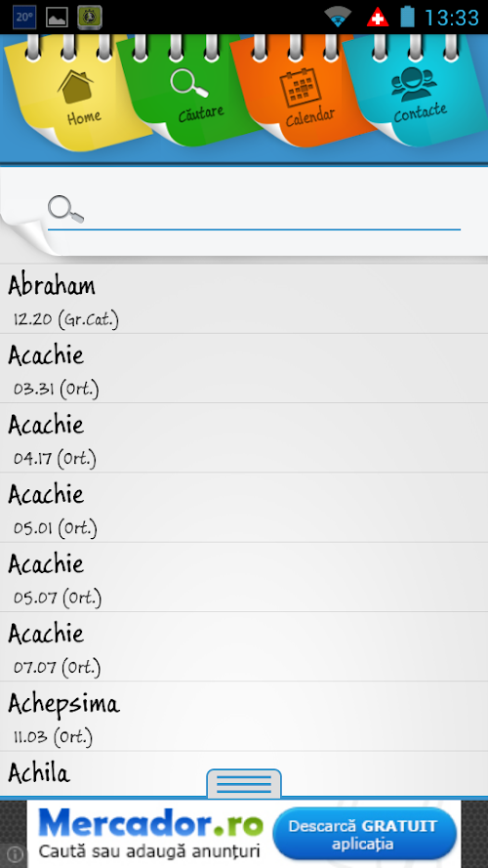Expand the bottom drawer handle
Image resolution: width=488 pixels, height=868 pixels.
[244, 784]
